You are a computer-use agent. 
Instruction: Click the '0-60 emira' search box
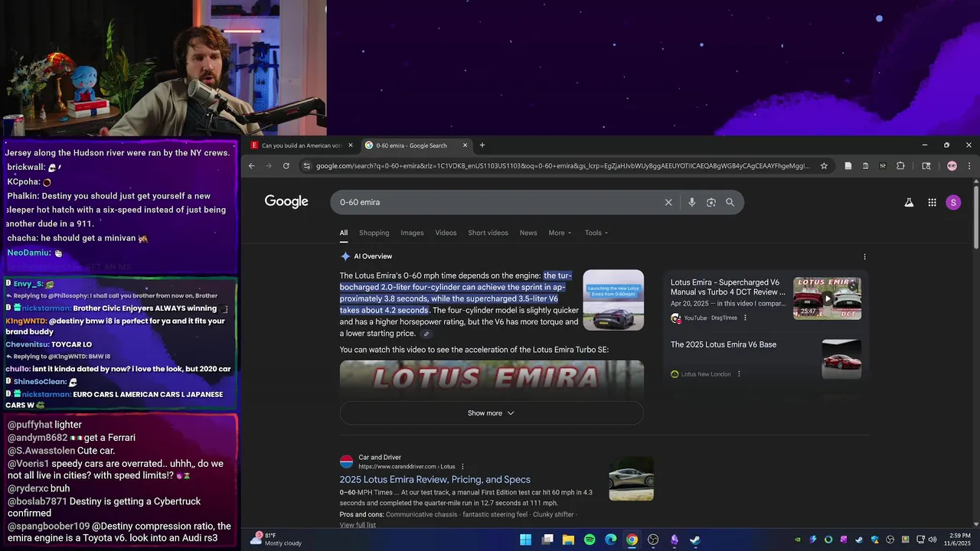point(498,202)
